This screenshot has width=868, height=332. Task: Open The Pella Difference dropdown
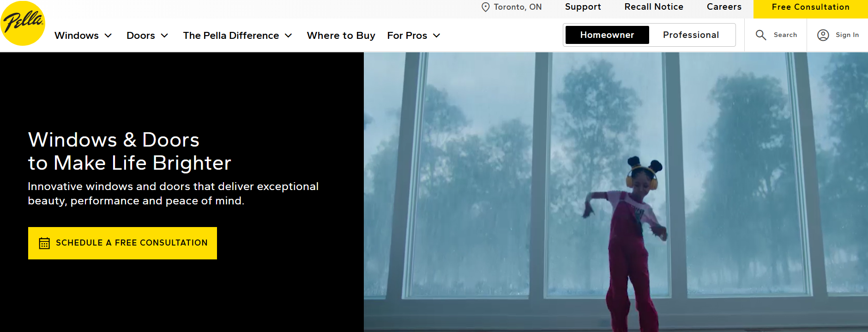[x=237, y=36]
